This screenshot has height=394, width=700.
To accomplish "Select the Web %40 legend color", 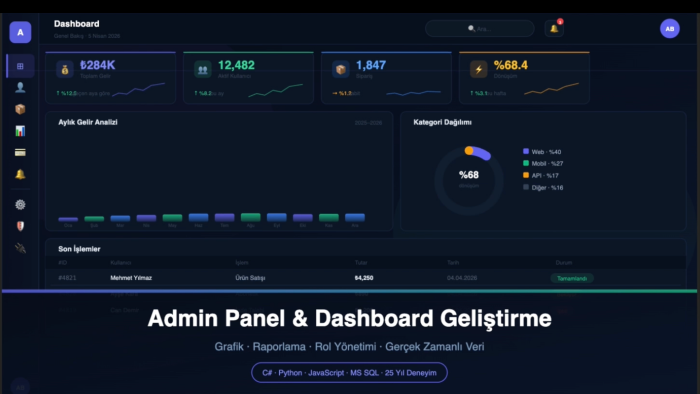I will 526,151.
